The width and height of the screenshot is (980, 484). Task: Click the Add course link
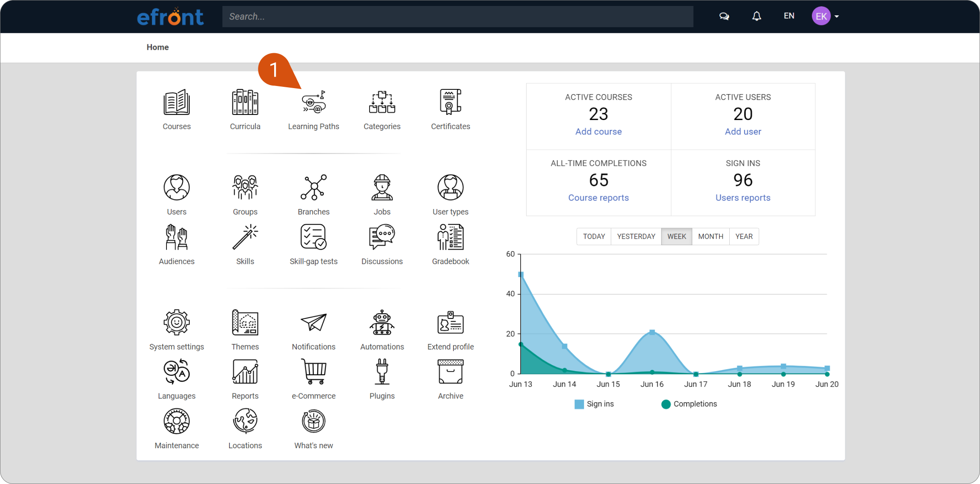tap(598, 132)
